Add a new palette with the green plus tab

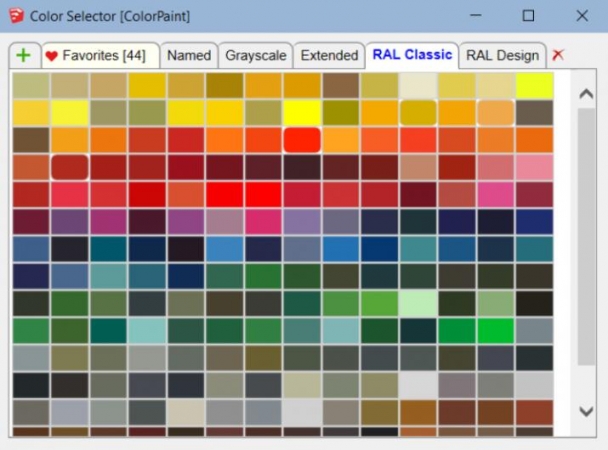point(24,55)
